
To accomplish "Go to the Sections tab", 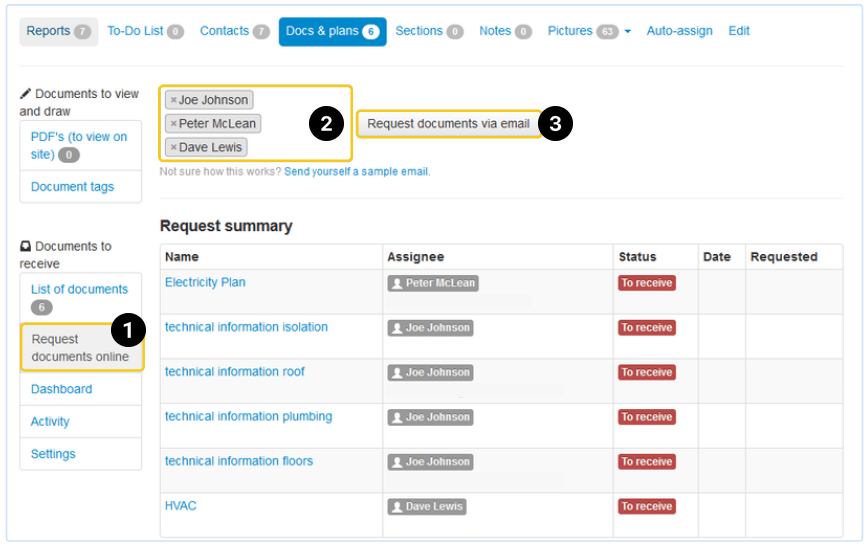I will (x=428, y=31).
